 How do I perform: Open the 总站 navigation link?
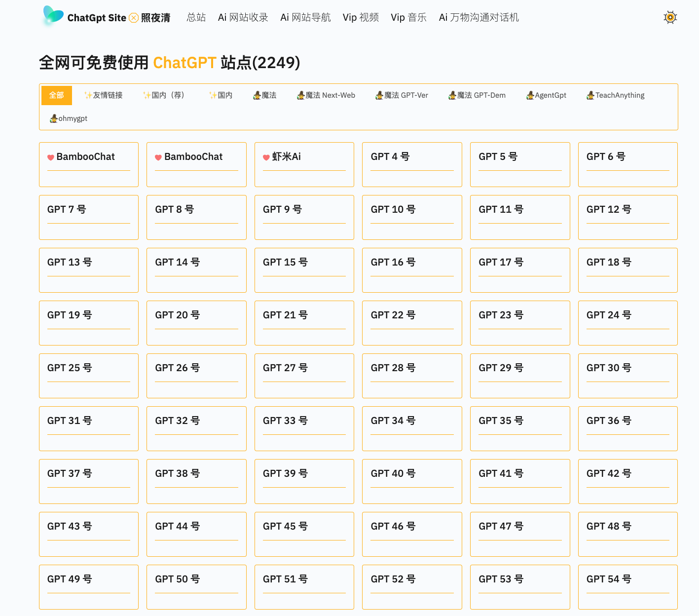click(x=196, y=17)
